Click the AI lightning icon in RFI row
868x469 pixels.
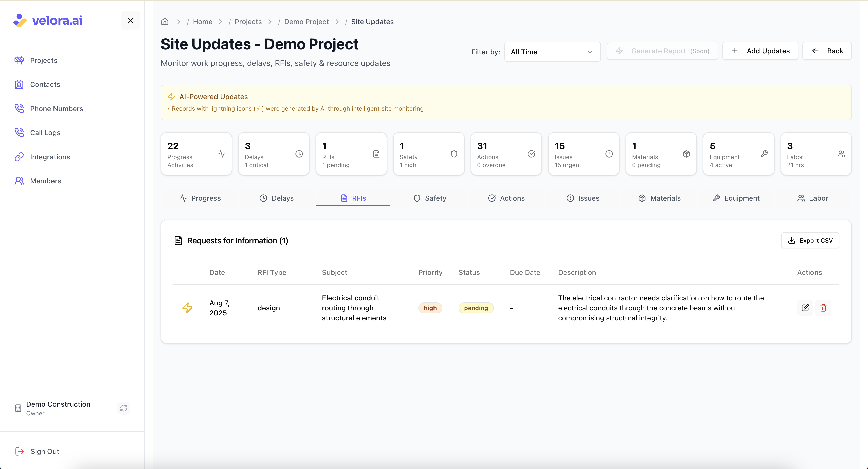[187, 308]
